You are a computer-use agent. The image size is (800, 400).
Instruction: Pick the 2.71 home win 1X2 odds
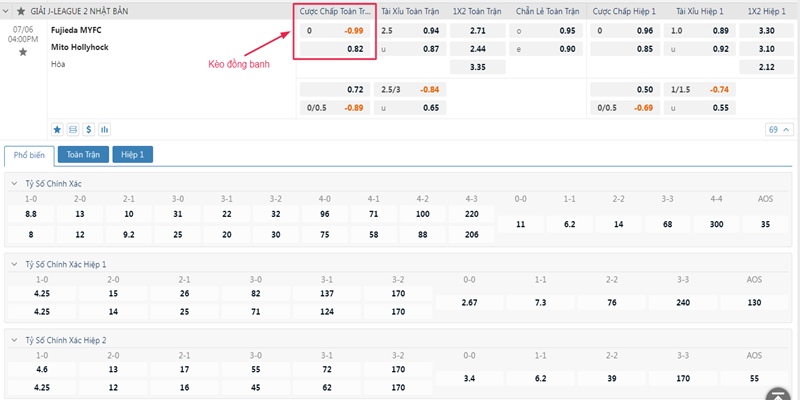click(477, 31)
